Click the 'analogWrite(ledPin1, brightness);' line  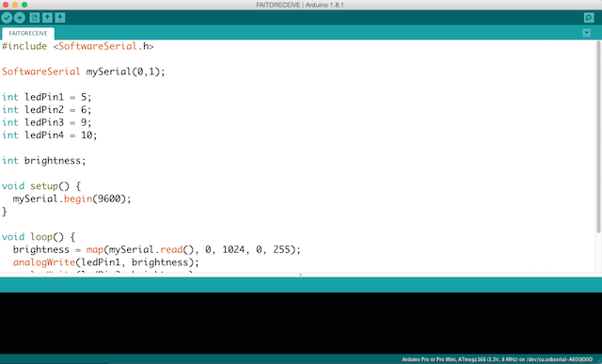point(106,262)
